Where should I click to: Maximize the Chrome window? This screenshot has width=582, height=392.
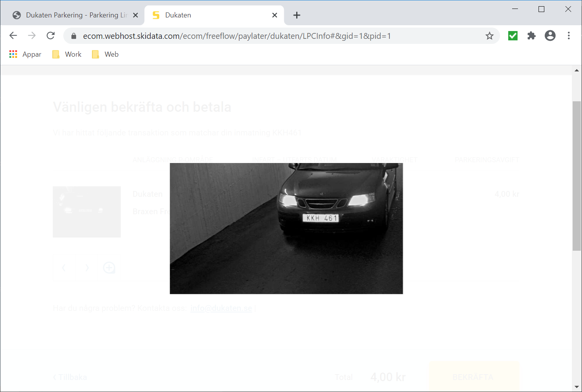pyautogui.click(x=542, y=9)
